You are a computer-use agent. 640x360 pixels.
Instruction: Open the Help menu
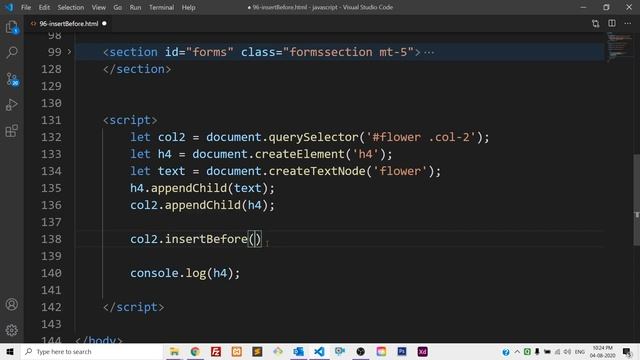point(188,7)
